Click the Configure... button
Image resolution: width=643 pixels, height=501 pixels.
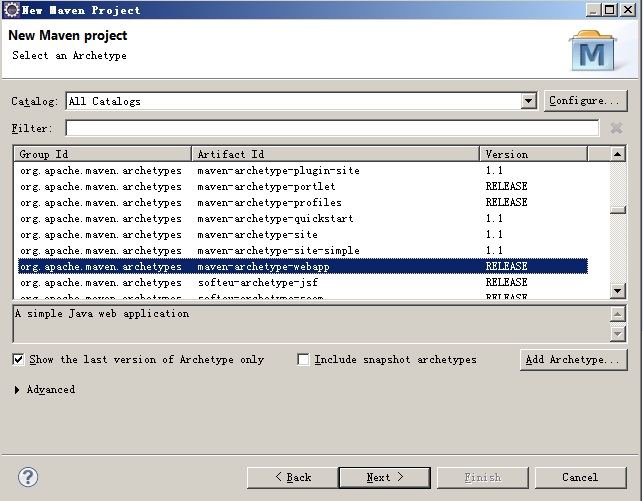tap(585, 101)
